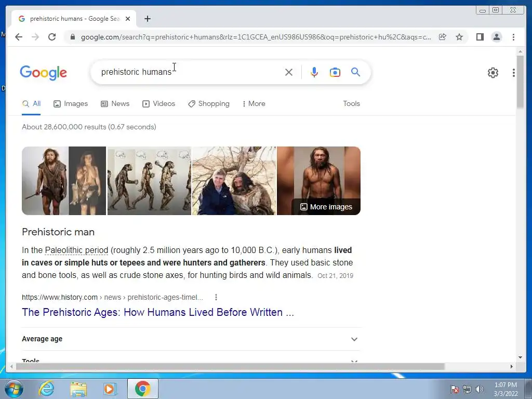Image resolution: width=532 pixels, height=399 pixels.
Task: Click the Prehistoric man heading
Action: coord(58,232)
